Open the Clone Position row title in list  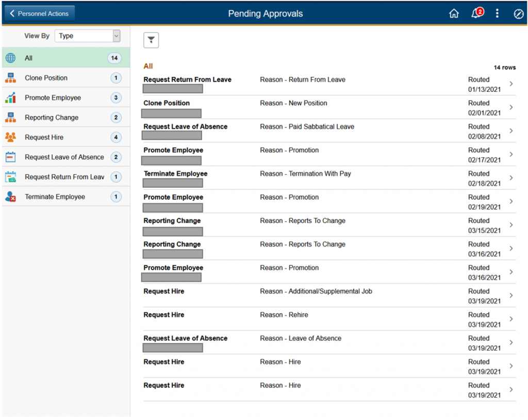pyautogui.click(x=167, y=103)
